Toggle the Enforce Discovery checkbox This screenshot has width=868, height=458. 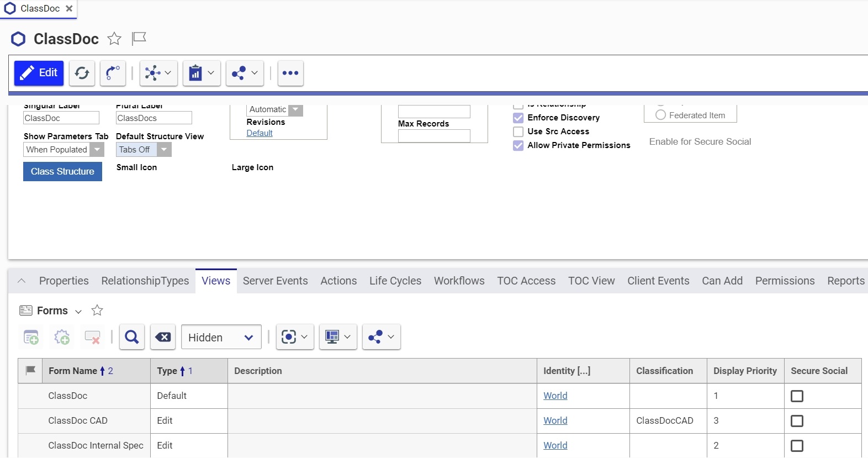(x=518, y=118)
